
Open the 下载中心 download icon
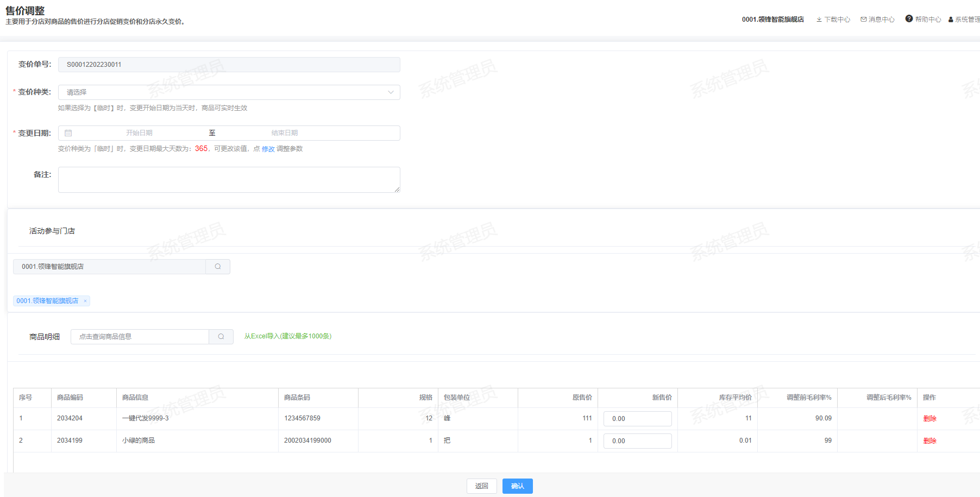coord(819,20)
